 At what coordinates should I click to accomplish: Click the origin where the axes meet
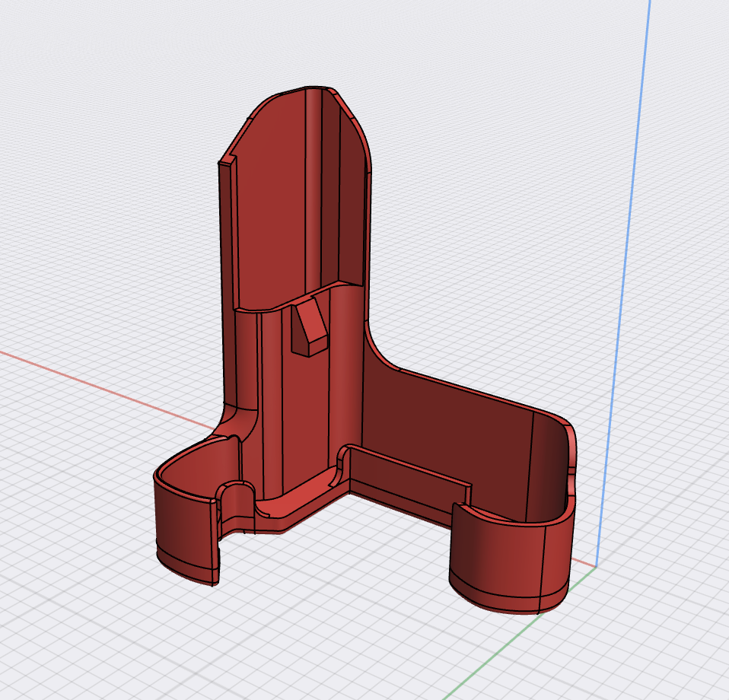595,567
